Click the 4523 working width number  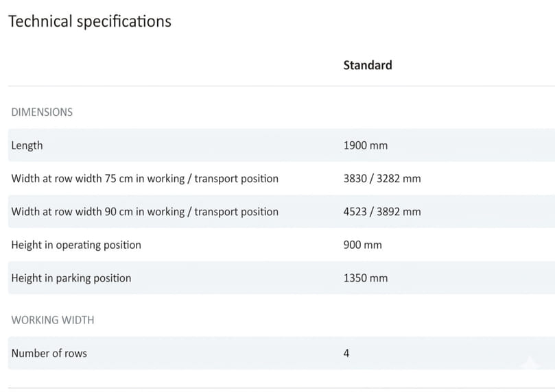pos(355,212)
